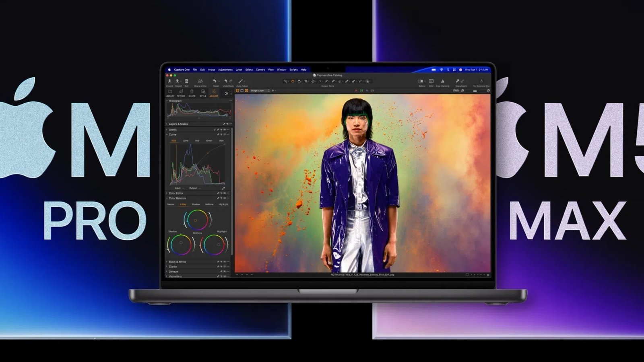
Task: Click the My Capture One account icon
Action: [481, 82]
